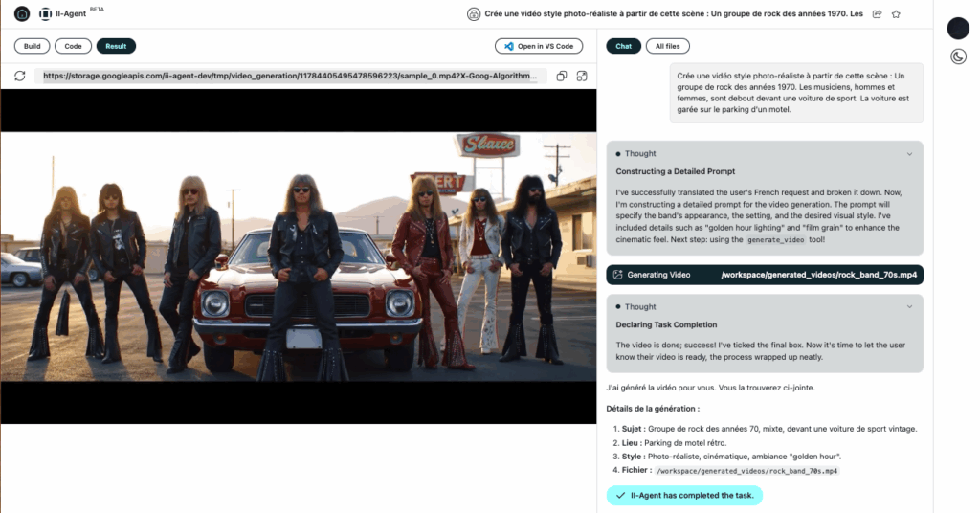
Task: Open preview in fullscreen with the expand icon
Action: pos(581,77)
